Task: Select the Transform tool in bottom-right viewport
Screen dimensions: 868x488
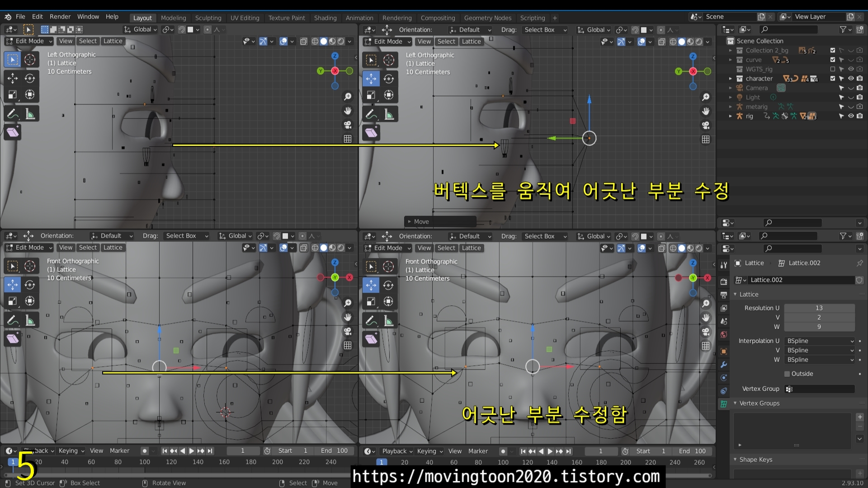Action: point(388,301)
